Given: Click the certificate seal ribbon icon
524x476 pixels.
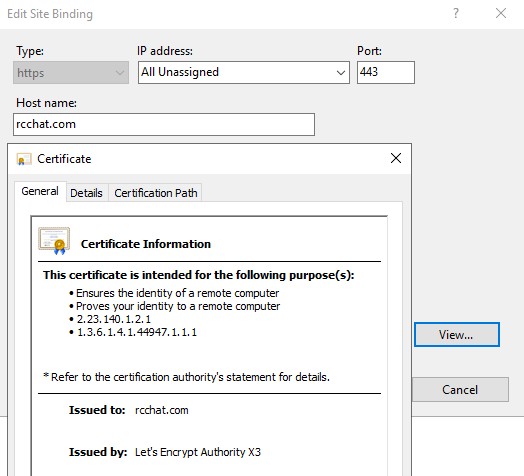Looking at the screenshot, I should click(54, 241).
